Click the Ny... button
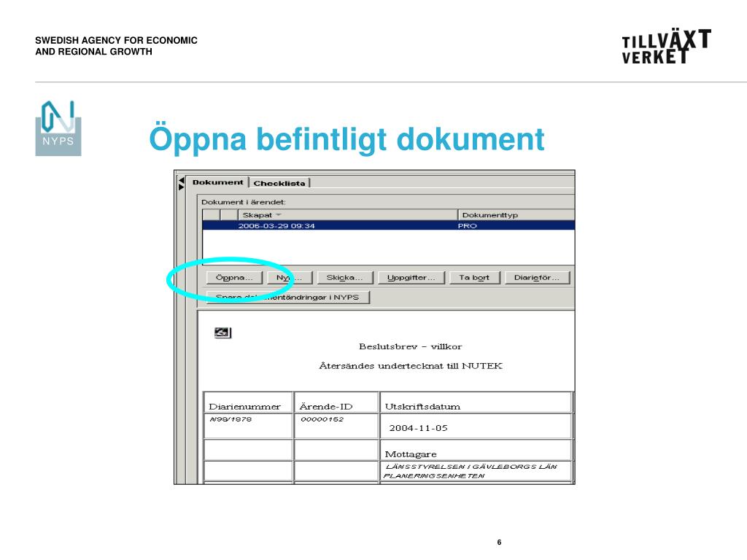This screenshot has width=747, height=560. click(x=290, y=278)
